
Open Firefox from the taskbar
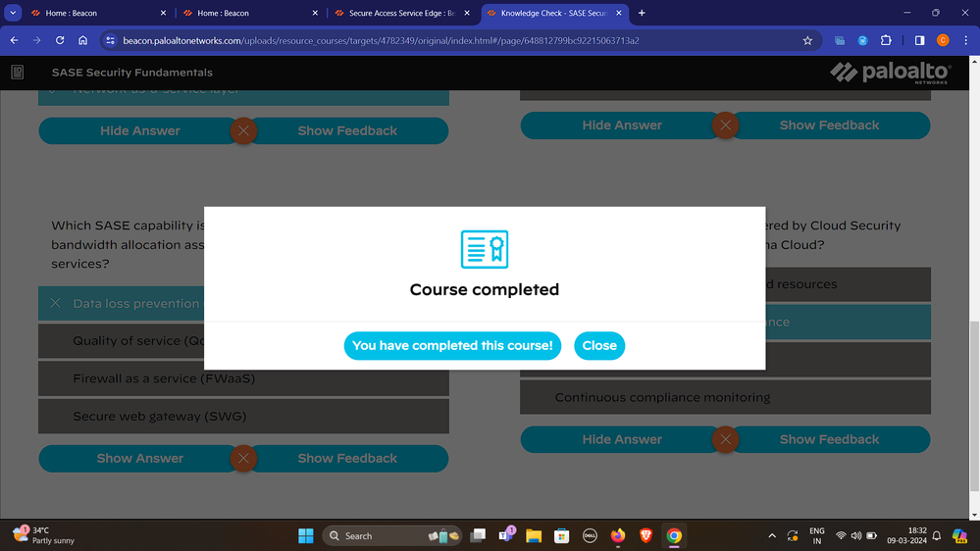617,535
